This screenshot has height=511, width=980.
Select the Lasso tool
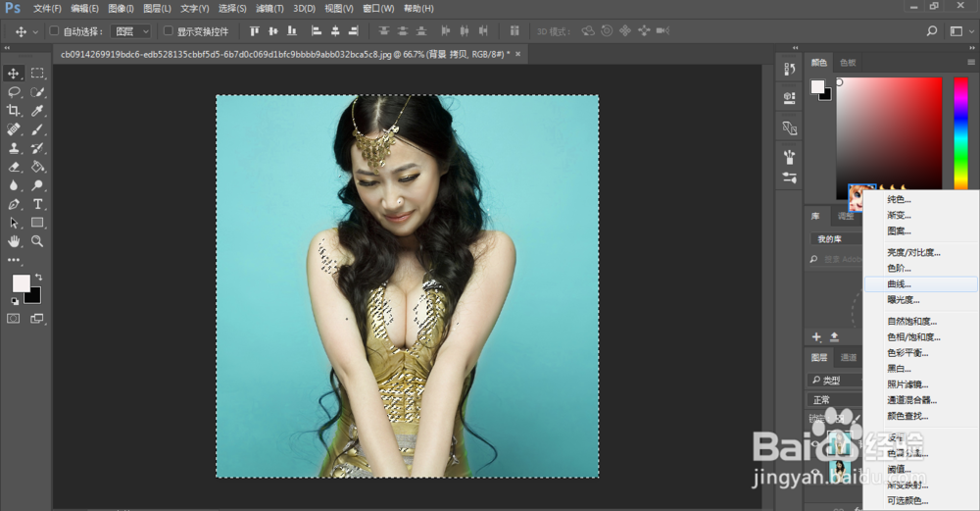pos(13,92)
